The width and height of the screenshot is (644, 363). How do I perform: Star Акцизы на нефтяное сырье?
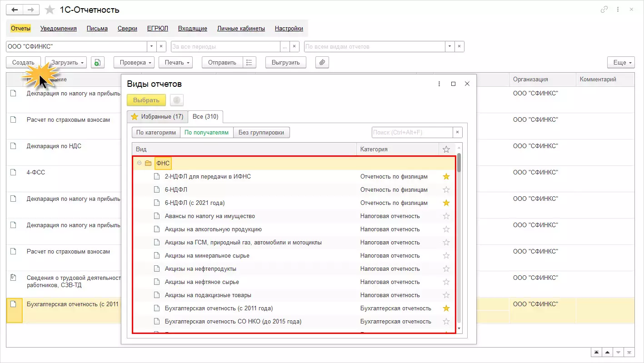click(446, 282)
